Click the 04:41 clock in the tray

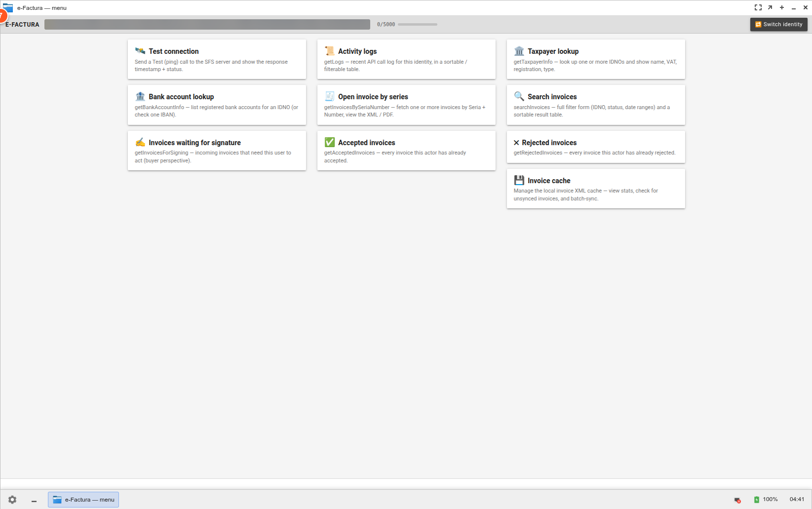point(797,499)
